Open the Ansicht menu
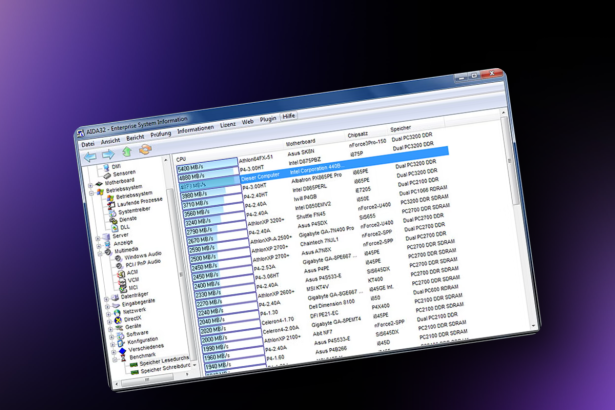Image resolution: width=615 pixels, height=410 pixels. coord(110,140)
